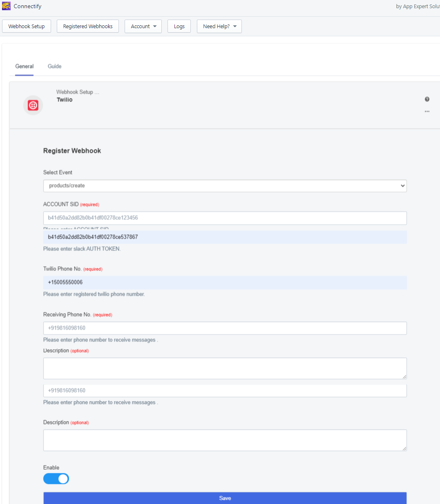This screenshot has width=440, height=504.
Task: Click the 'Please enter registered twilio phone number.' hint
Action: [94, 294]
